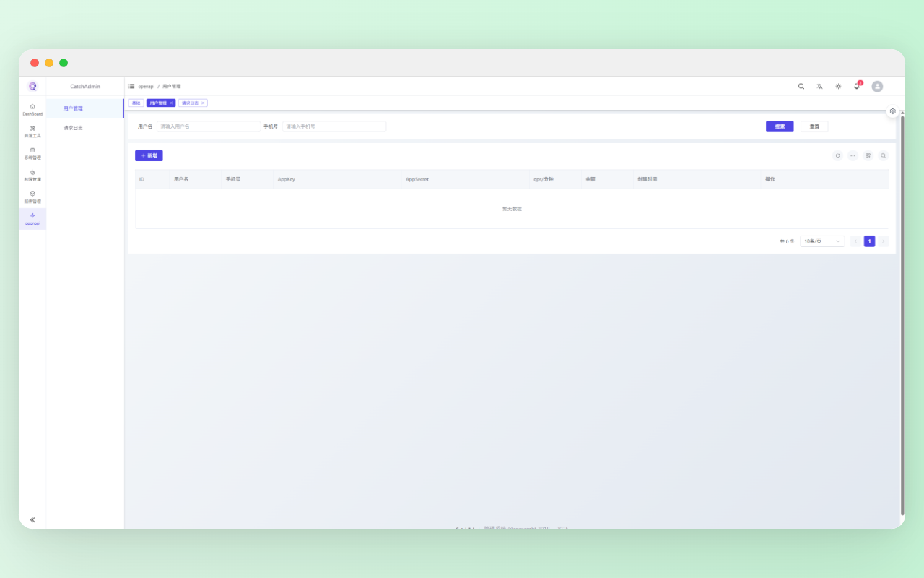Refresh the table with the circular arrow icon
Image resolution: width=924 pixels, height=578 pixels.
[837, 155]
